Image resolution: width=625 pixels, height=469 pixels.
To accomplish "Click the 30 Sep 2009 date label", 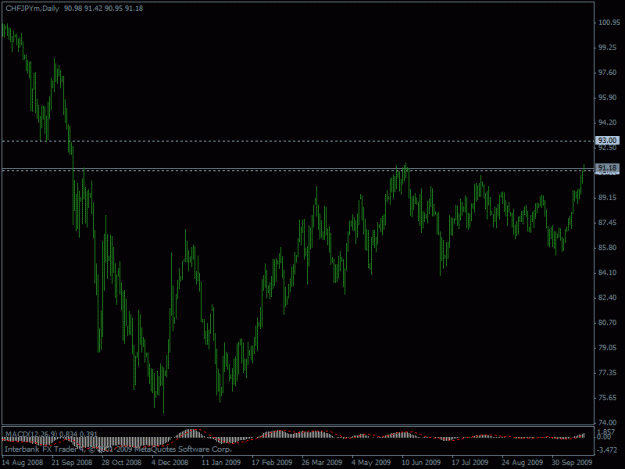I will click(x=572, y=462).
